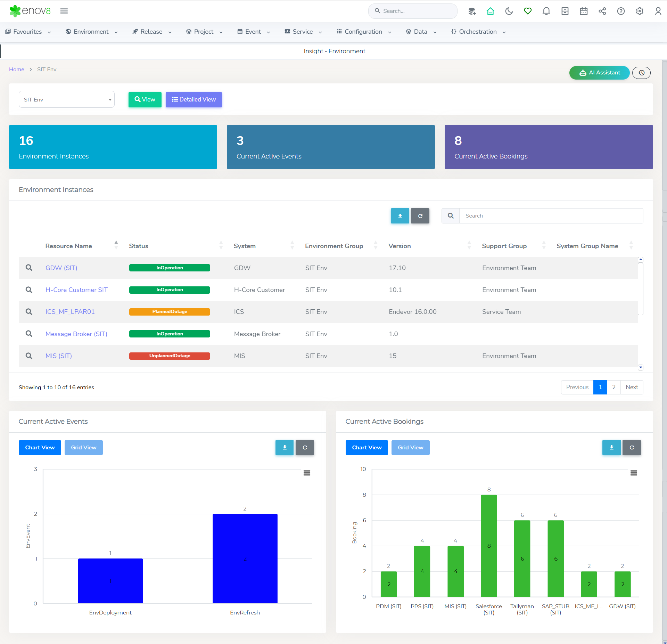The image size is (667, 644).
Task: Refresh the Current Active Bookings panel
Action: point(632,448)
